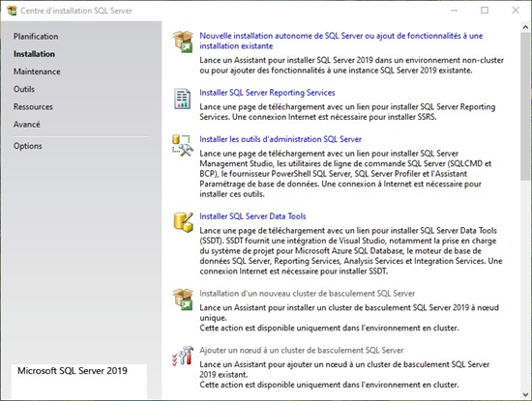Select the Installation section
Image resolution: width=532 pixels, height=401 pixels.
pyautogui.click(x=34, y=54)
